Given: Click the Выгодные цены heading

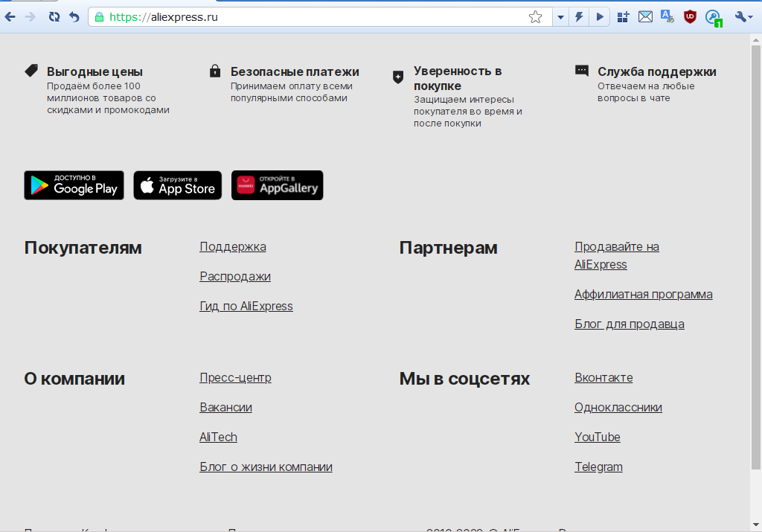Looking at the screenshot, I should click(x=95, y=71).
